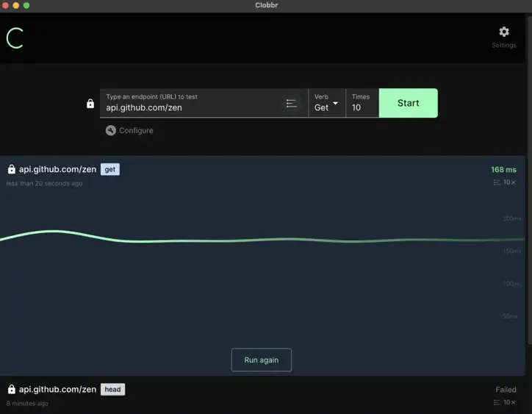Click the vertical scrollbar on the right edge
Screen dimensions: 532x414
529,180
